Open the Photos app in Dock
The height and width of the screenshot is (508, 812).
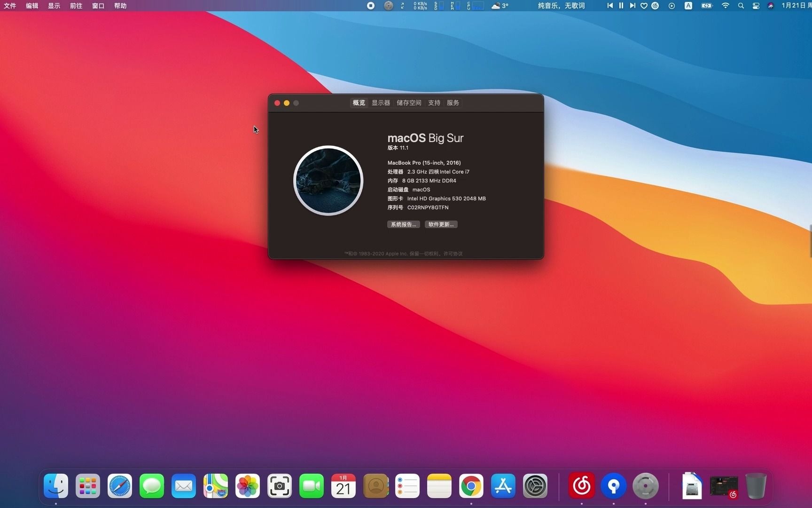tap(248, 486)
